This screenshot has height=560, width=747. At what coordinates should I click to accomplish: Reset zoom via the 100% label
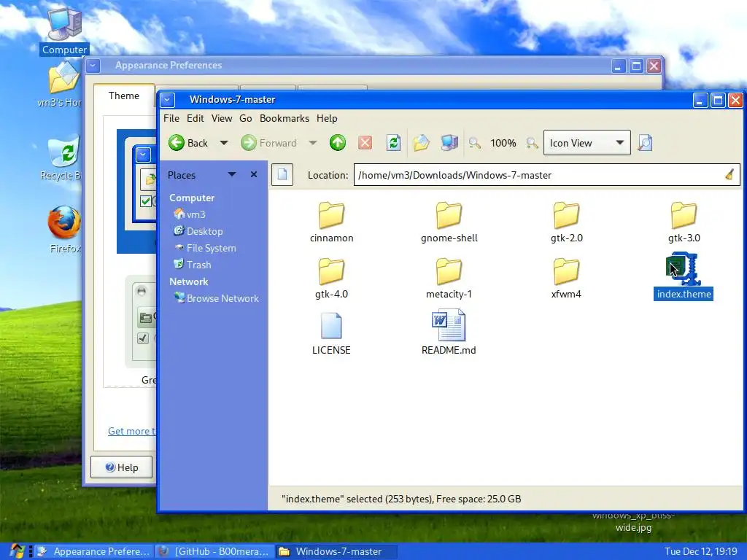503,143
